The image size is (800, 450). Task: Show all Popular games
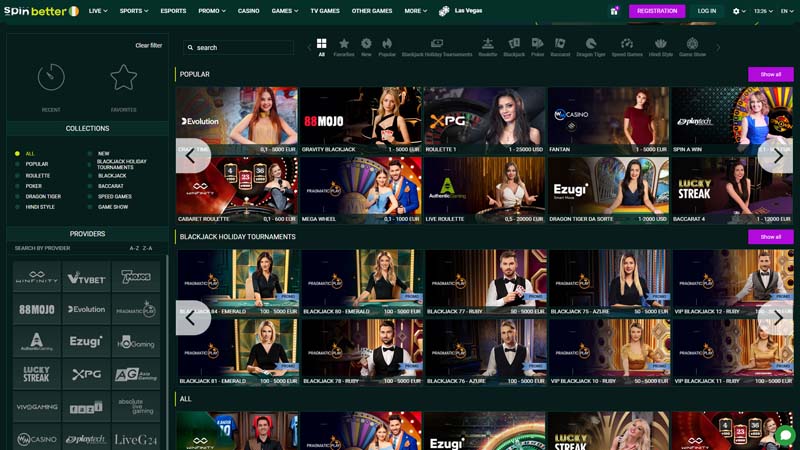pos(770,74)
